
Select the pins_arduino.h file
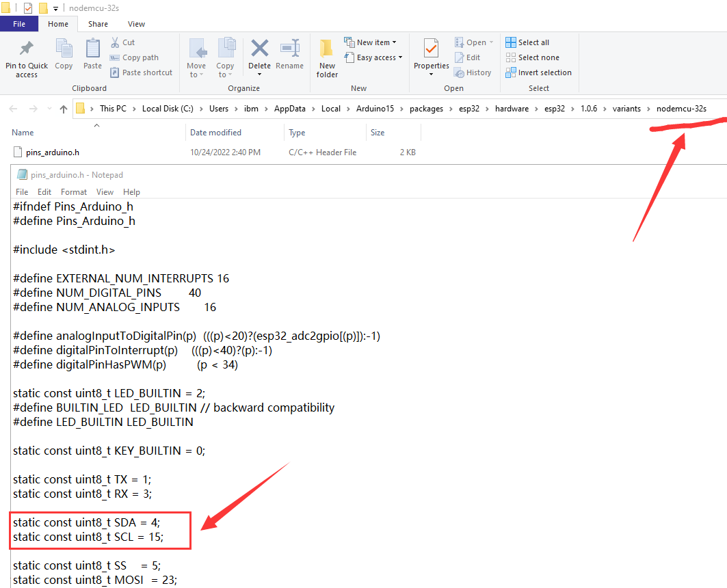52,152
